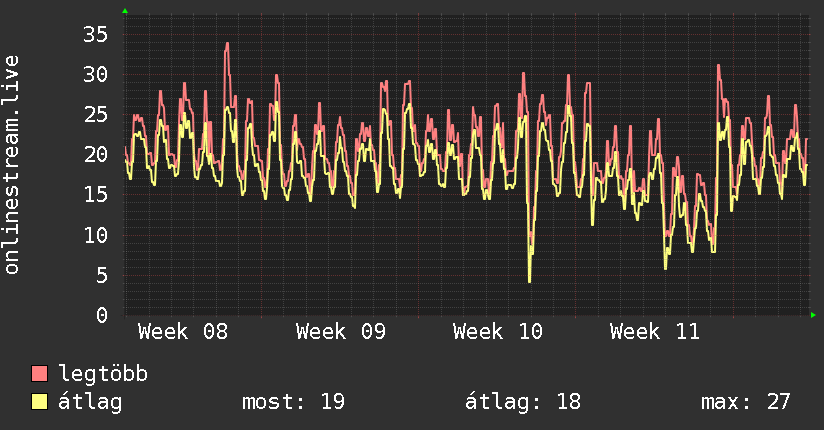Click the y-axis value 25
Screen dimensions: 824x430
pos(95,115)
